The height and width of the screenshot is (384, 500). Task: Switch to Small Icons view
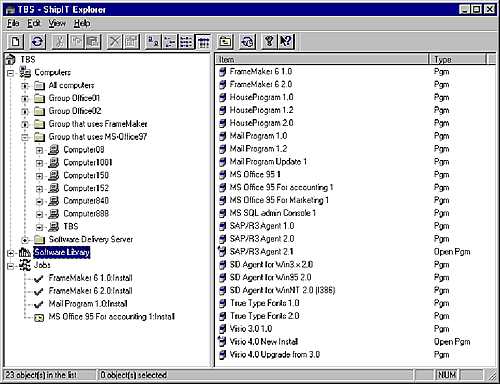click(170, 42)
